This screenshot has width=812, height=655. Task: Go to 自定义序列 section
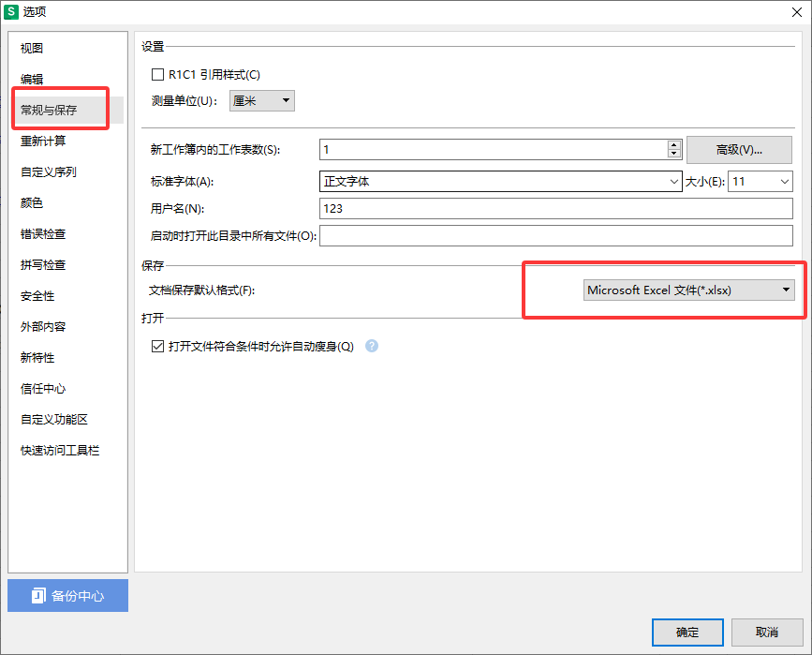point(49,172)
